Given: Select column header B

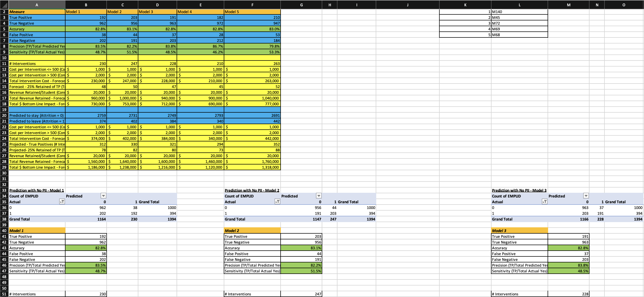Looking at the screenshot, I should [x=86, y=5].
